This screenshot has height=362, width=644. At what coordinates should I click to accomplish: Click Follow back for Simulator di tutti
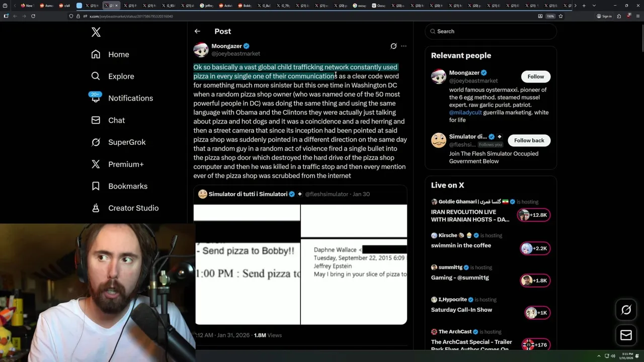[x=529, y=140]
